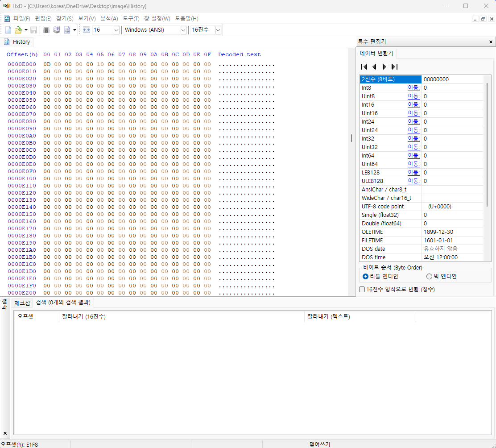
Task: Click the 이동 link next to Int32
Action: click(x=413, y=139)
